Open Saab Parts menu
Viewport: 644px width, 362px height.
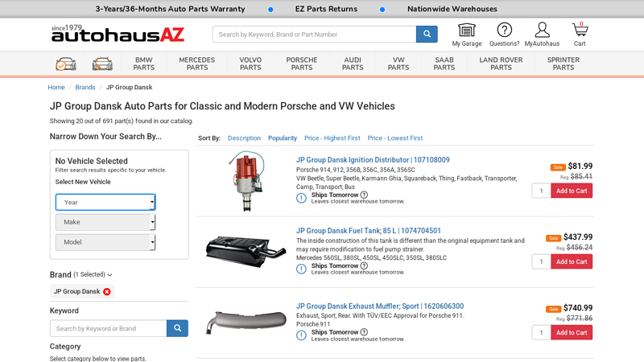tap(444, 64)
